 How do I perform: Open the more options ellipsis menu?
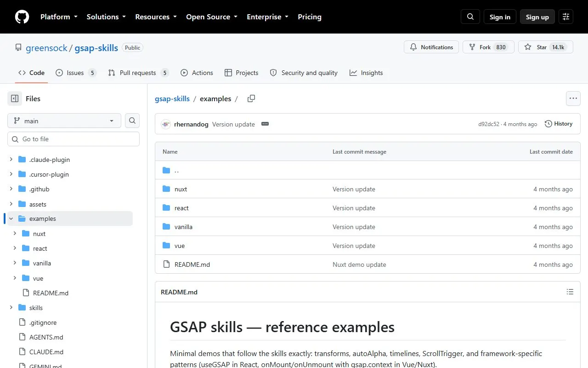573,98
